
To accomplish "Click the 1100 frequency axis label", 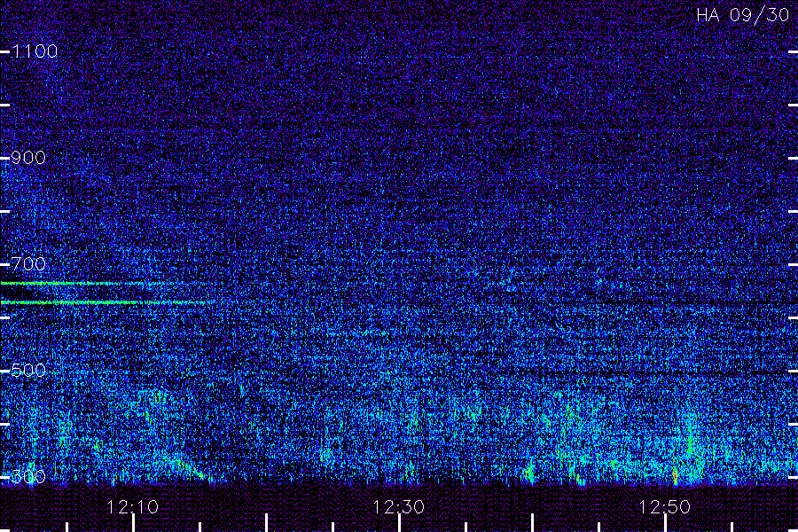I will [x=35, y=51].
